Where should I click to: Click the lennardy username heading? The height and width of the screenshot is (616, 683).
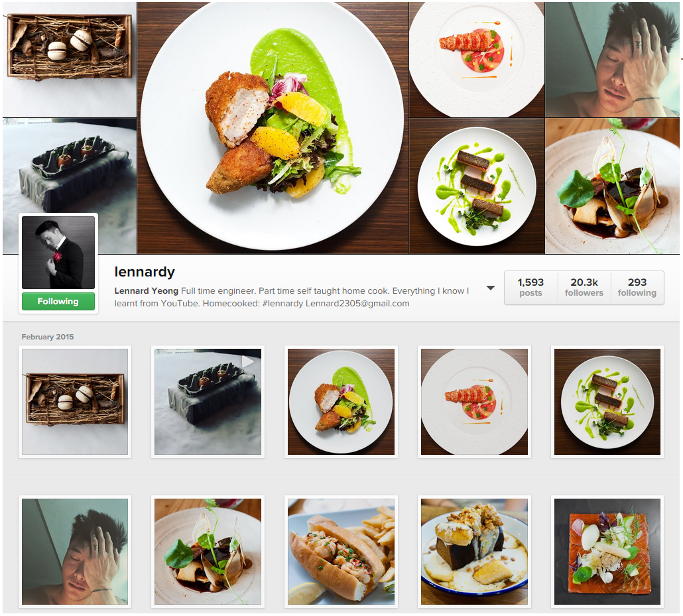click(x=145, y=272)
